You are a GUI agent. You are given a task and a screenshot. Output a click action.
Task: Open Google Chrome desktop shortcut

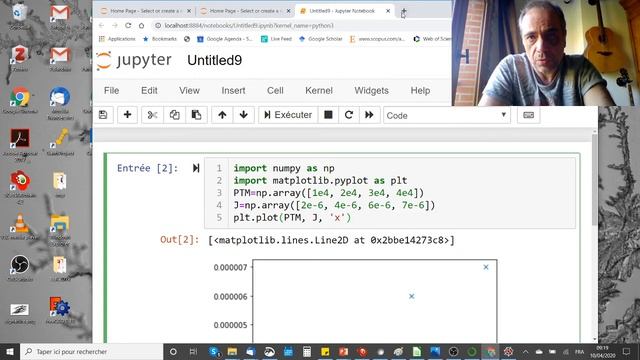20,100
